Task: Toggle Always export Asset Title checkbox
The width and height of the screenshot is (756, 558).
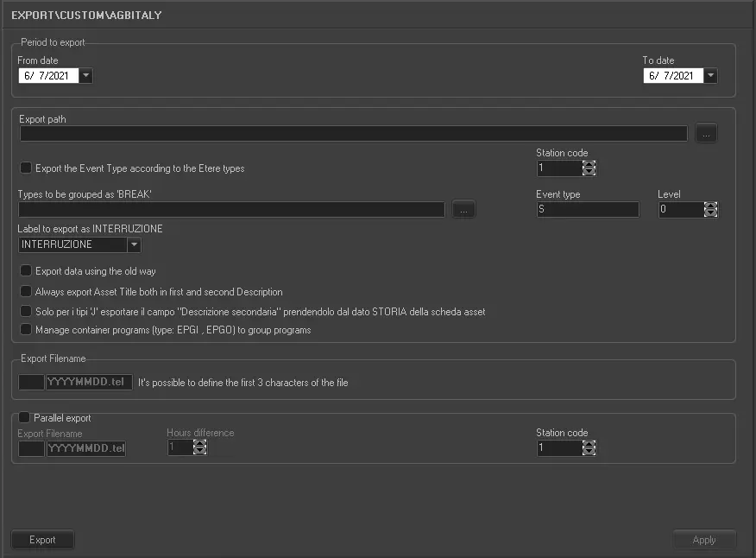Action: [x=26, y=292]
